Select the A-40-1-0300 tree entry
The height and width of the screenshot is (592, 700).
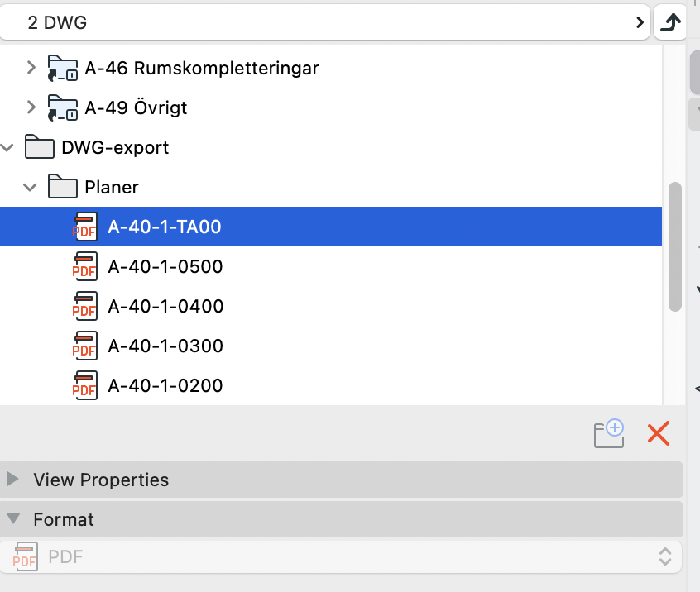tap(165, 346)
